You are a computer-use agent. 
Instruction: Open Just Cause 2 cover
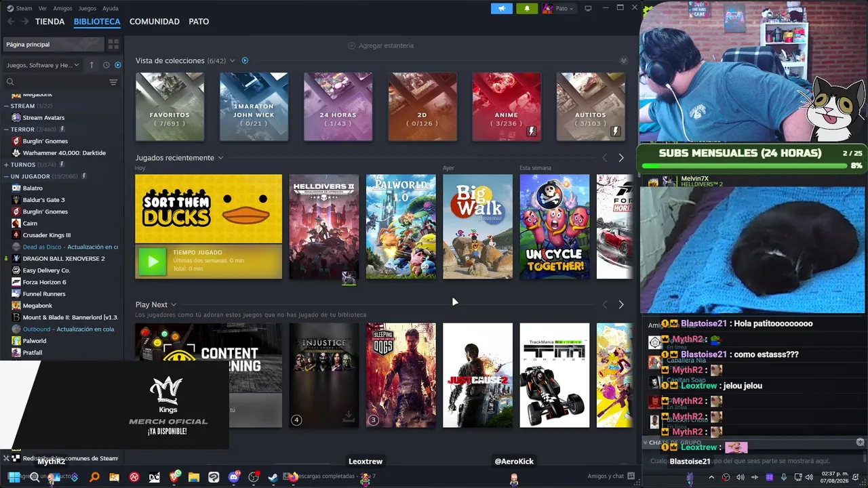[x=477, y=375]
